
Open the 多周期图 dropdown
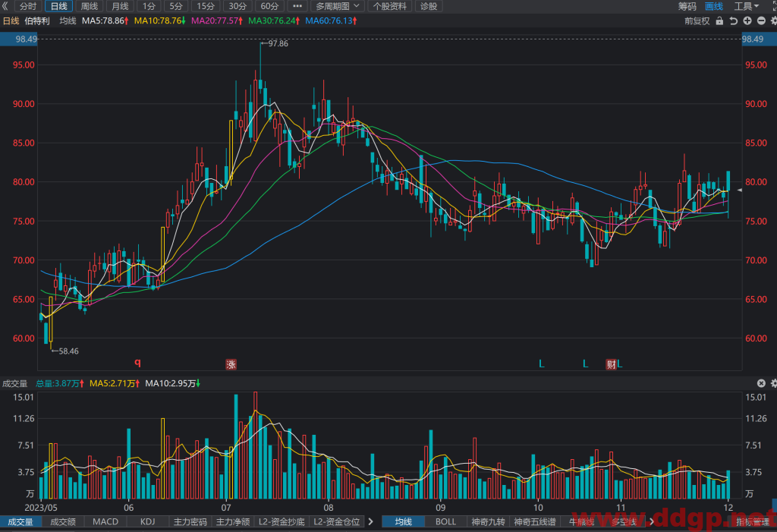[x=338, y=6]
